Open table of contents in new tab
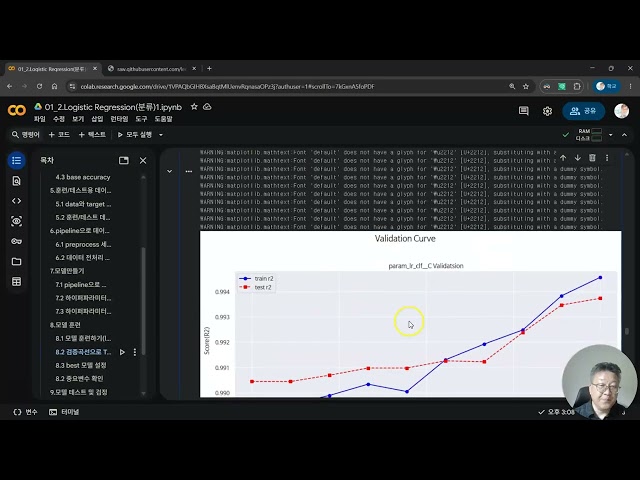The image size is (640, 480). [x=124, y=160]
